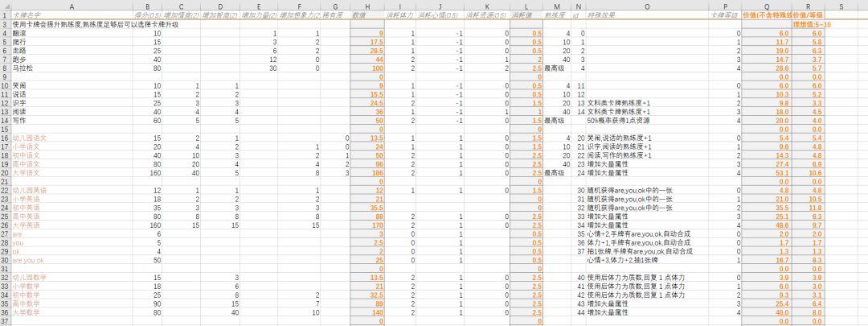868x326 pixels.
Task: Select row 37 header
Action: [x=5, y=320]
